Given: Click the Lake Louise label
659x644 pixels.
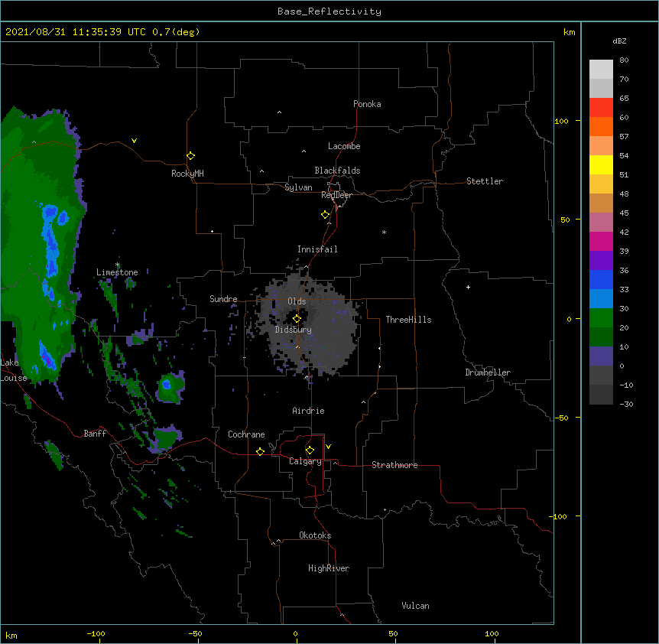Looking at the screenshot, I should [13, 370].
